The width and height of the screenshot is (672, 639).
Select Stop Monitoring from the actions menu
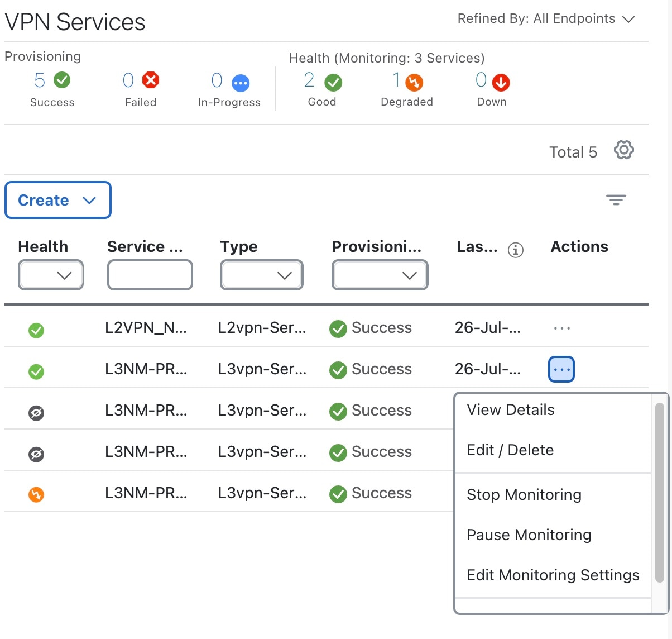[524, 494]
